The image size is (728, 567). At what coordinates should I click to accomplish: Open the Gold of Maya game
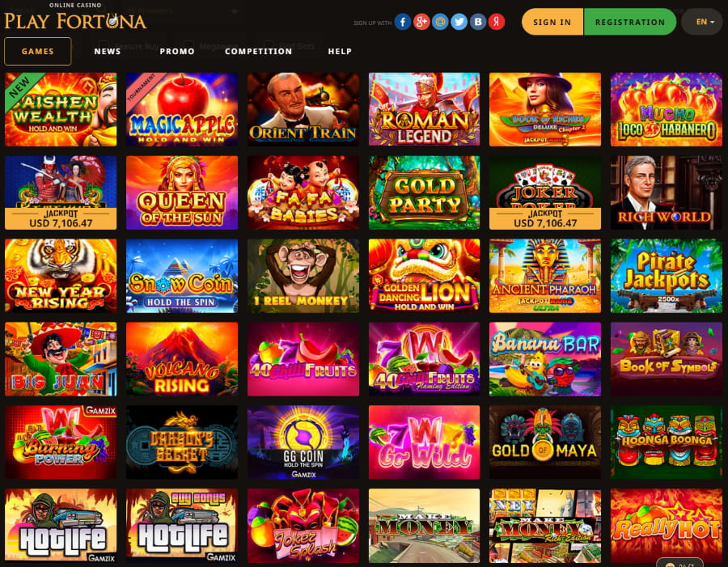coord(545,442)
